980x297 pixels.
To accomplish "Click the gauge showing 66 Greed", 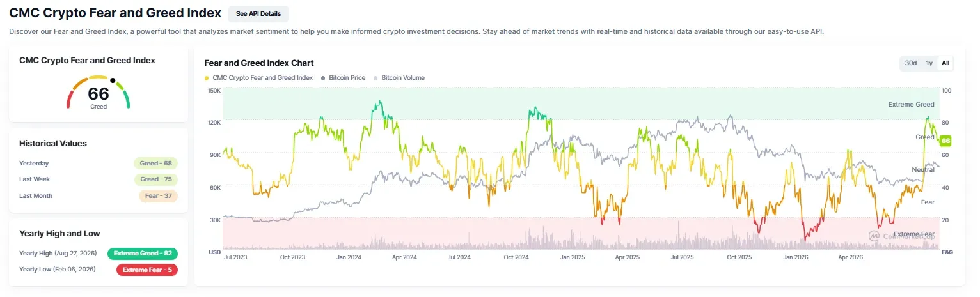I will [99, 93].
